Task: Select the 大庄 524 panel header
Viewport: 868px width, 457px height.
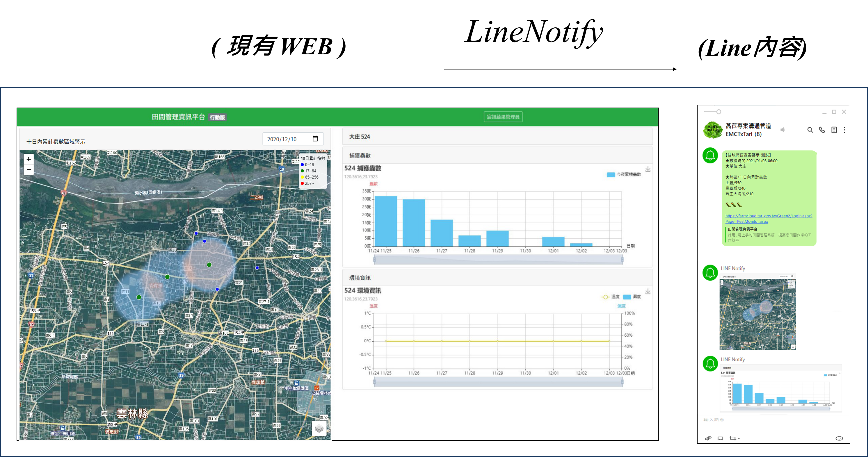Action: [x=497, y=136]
